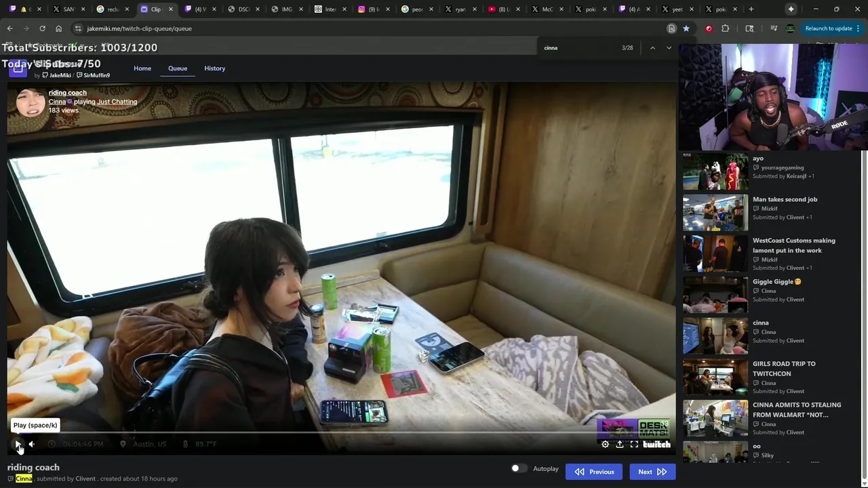This screenshot has width=868, height=488.
Task: Open the 'Just Chatting' category link
Action: pyautogui.click(x=117, y=102)
